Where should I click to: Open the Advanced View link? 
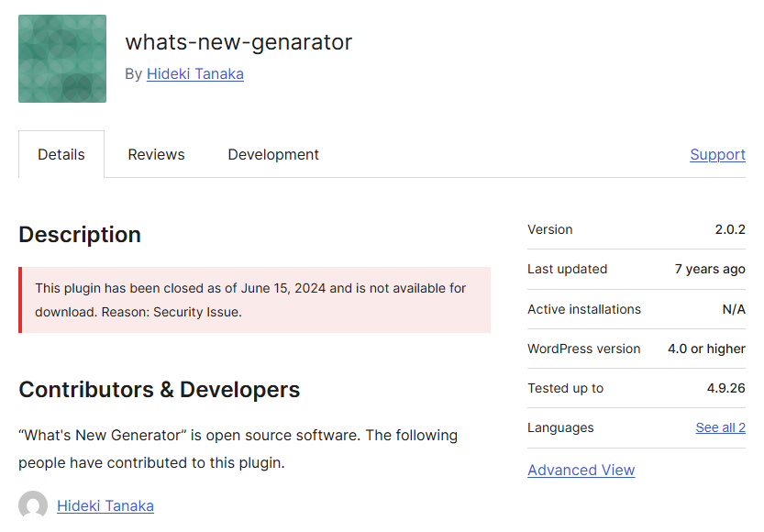click(581, 470)
